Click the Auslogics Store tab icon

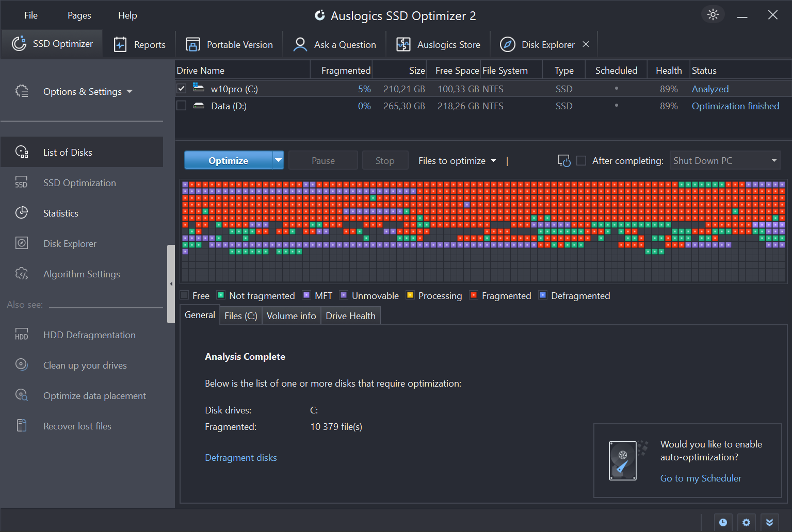point(403,44)
